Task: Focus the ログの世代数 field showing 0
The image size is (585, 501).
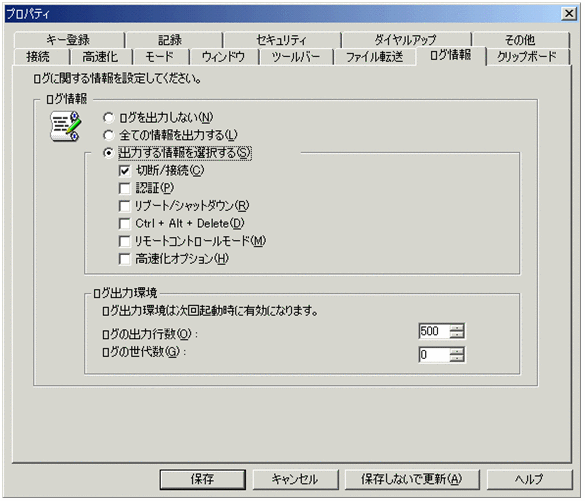Action: click(x=434, y=355)
